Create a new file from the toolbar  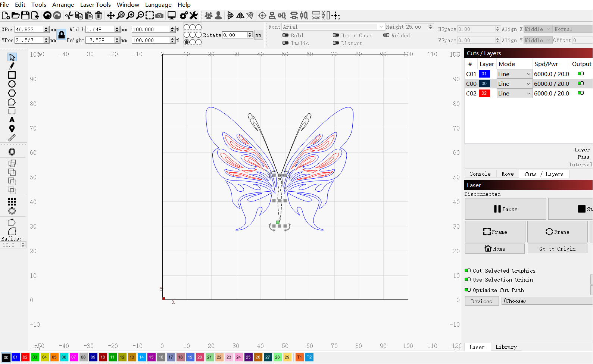click(x=6, y=16)
